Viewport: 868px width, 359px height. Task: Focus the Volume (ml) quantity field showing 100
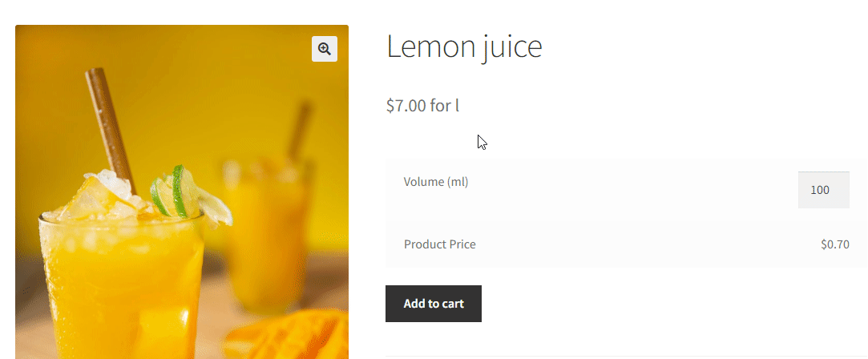(824, 190)
